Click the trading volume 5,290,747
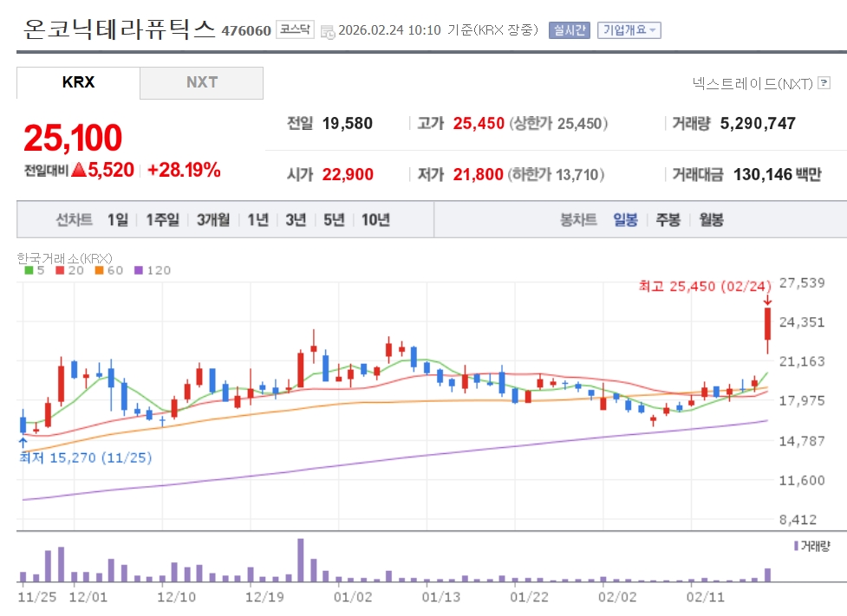Viewport: 847px width, 616px height. click(758, 124)
